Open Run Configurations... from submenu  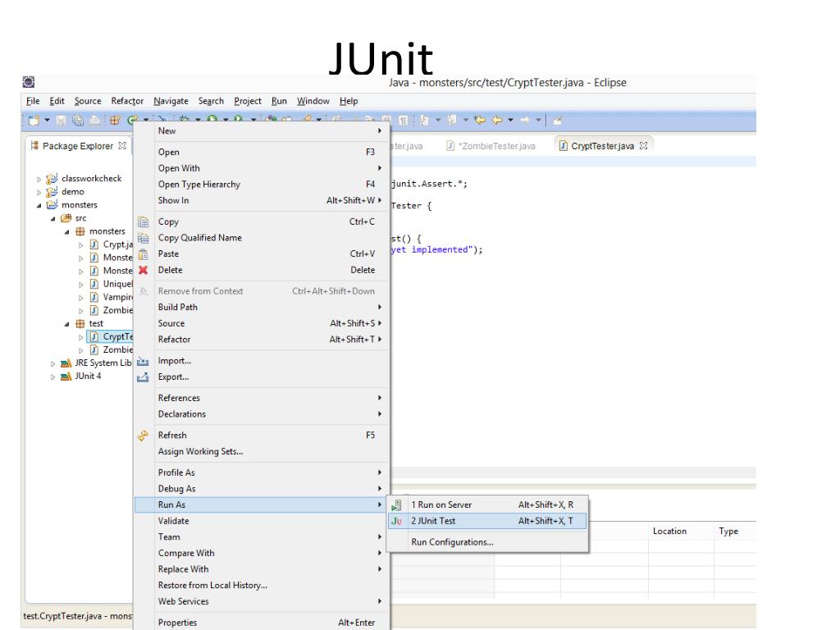click(487, 542)
